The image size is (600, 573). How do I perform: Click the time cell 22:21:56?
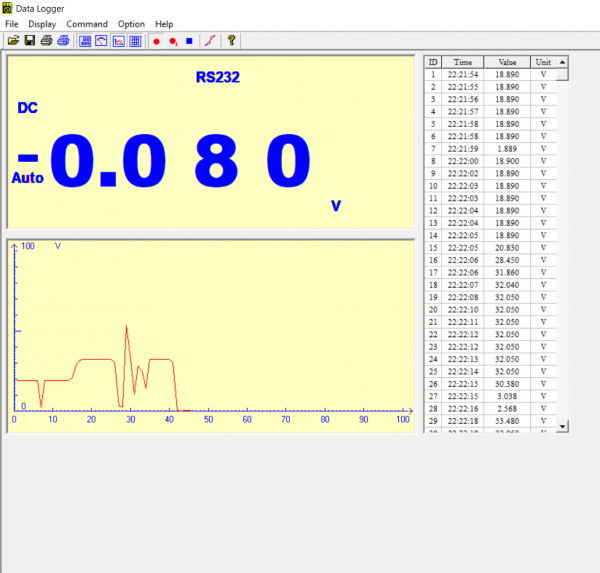463,99
